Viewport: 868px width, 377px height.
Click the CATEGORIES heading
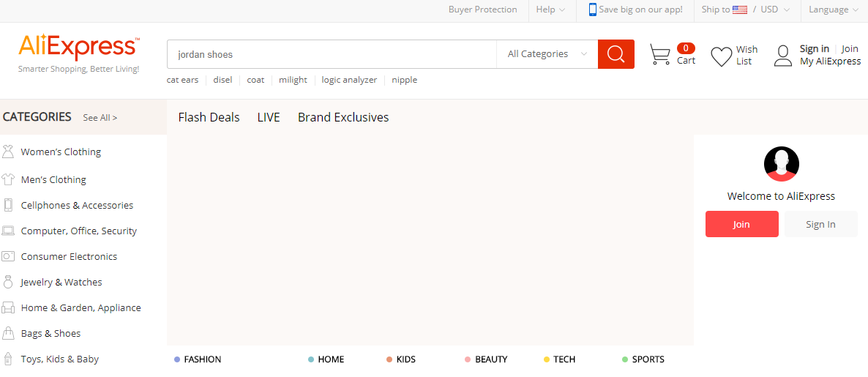coord(37,117)
